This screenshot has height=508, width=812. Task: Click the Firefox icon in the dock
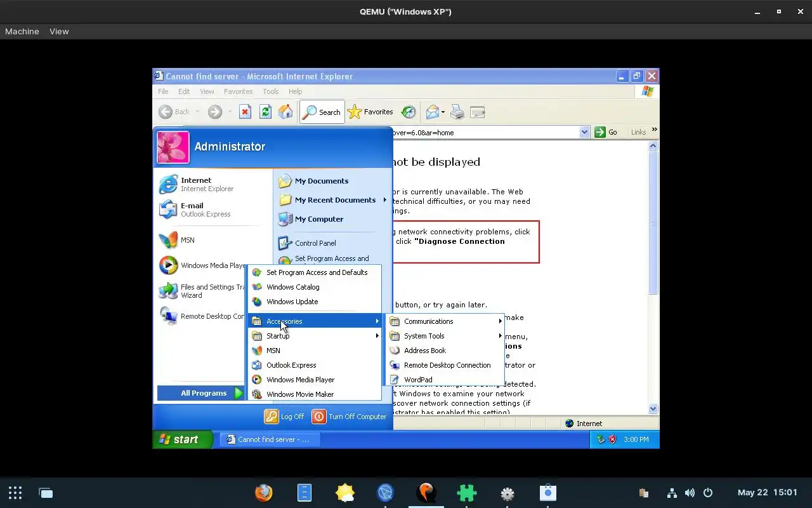pyautogui.click(x=263, y=493)
